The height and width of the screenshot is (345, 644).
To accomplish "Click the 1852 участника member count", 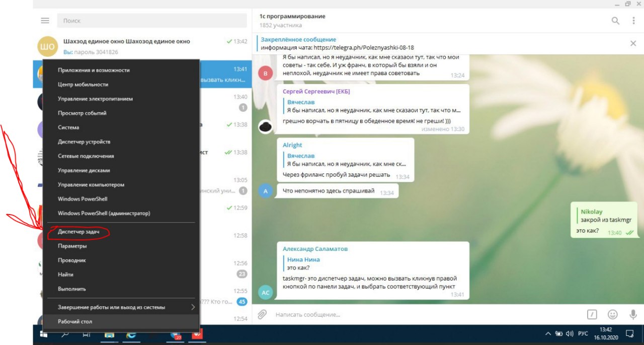I will (281, 25).
